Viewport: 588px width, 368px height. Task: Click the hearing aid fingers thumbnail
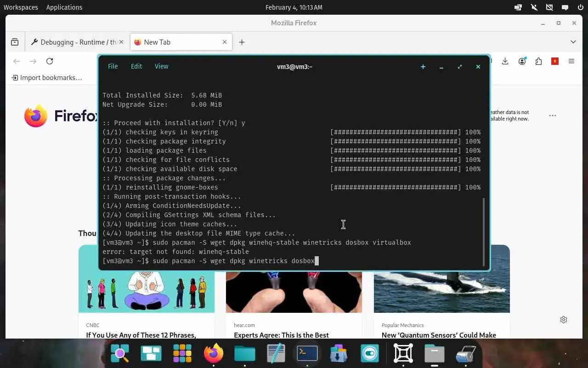pyautogui.click(x=294, y=292)
